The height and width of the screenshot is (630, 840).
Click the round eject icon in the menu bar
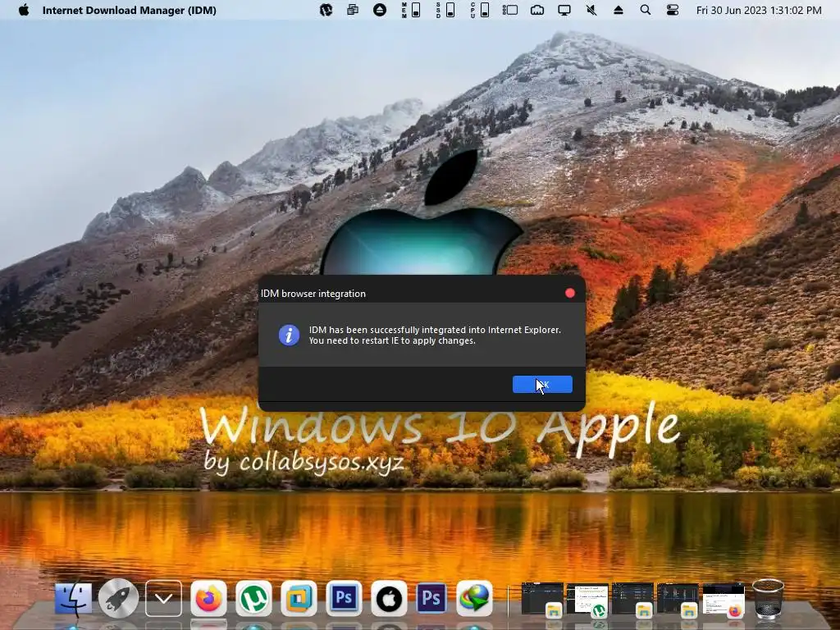pyautogui.click(x=380, y=10)
